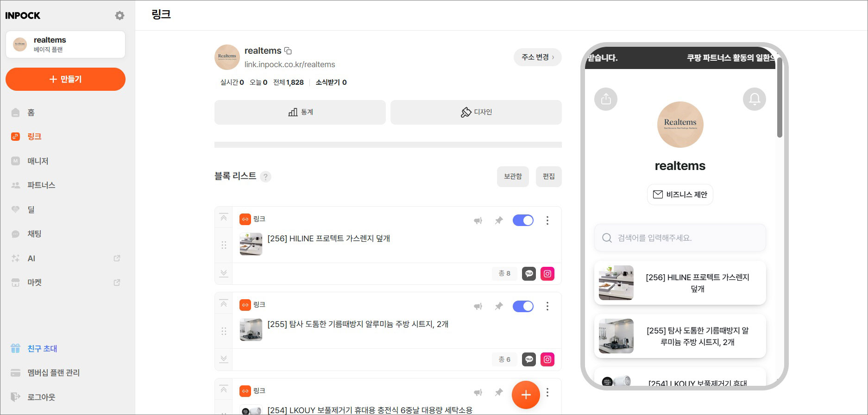This screenshot has width=868, height=415.
Task: Move [254] LKOUY block to top
Action: 224,390
